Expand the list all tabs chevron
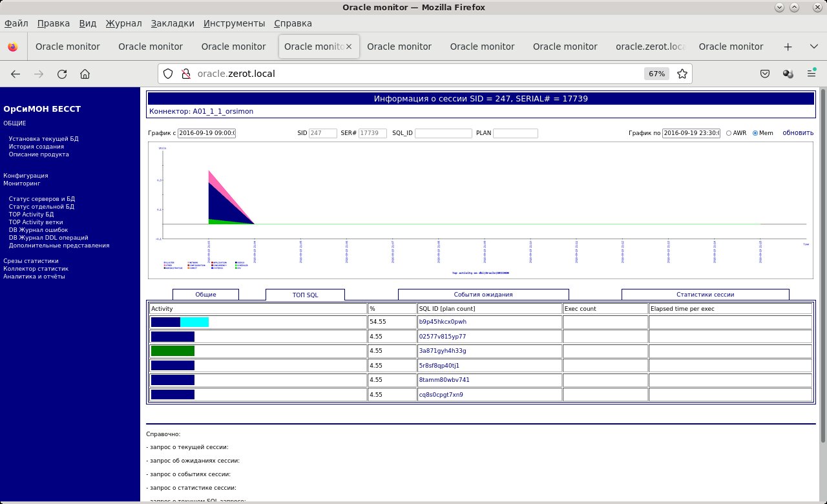 point(813,47)
